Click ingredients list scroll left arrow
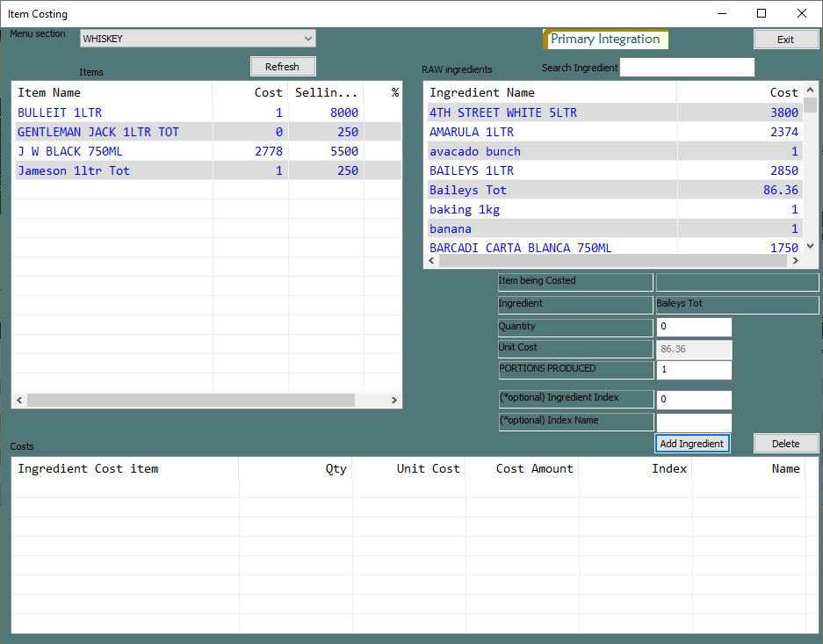 pyautogui.click(x=432, y=260)
